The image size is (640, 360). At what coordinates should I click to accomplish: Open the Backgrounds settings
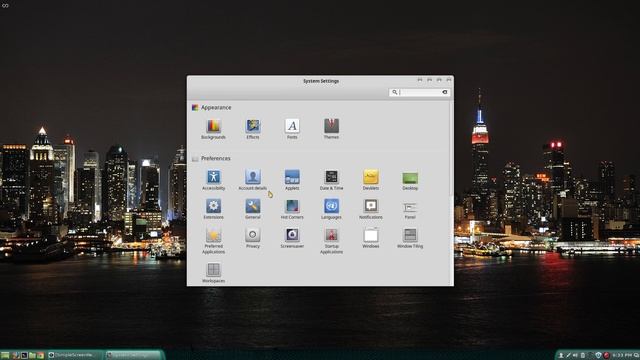(x=213, y=129)
